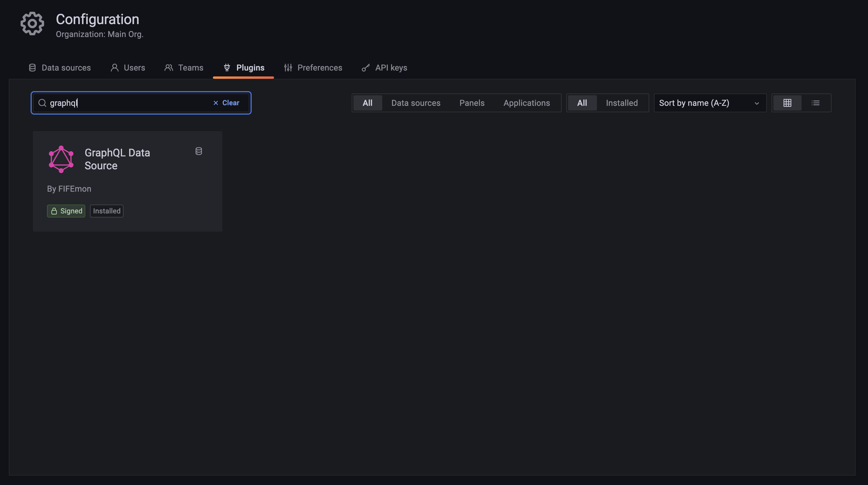Screen dimensions: 868x485
Task: Click into the plugin search field
Action: [x=128, y=103]
